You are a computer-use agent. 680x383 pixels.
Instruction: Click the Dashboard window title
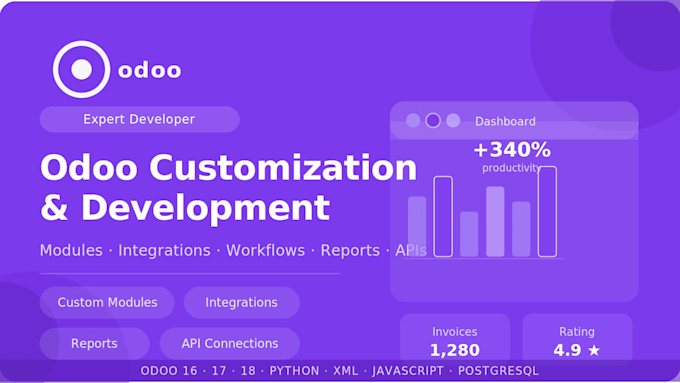click(505, 121)
